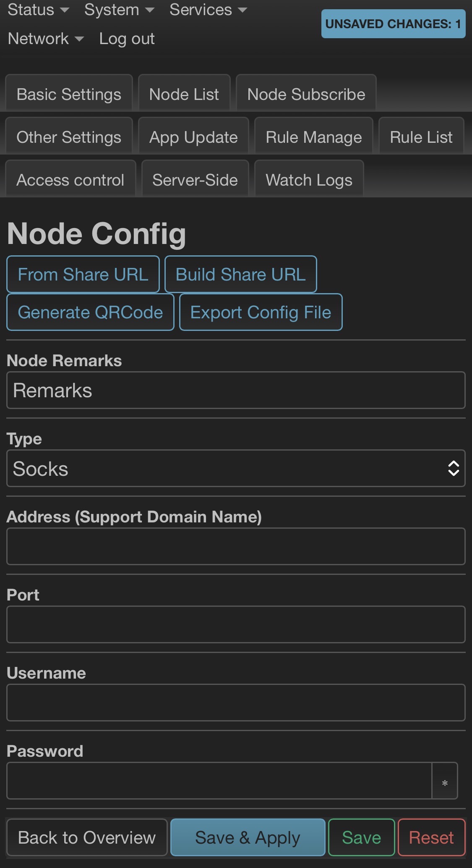Go to the Node Subscribe tab
The width and height of the screenshot is (472, 868).
306,94
